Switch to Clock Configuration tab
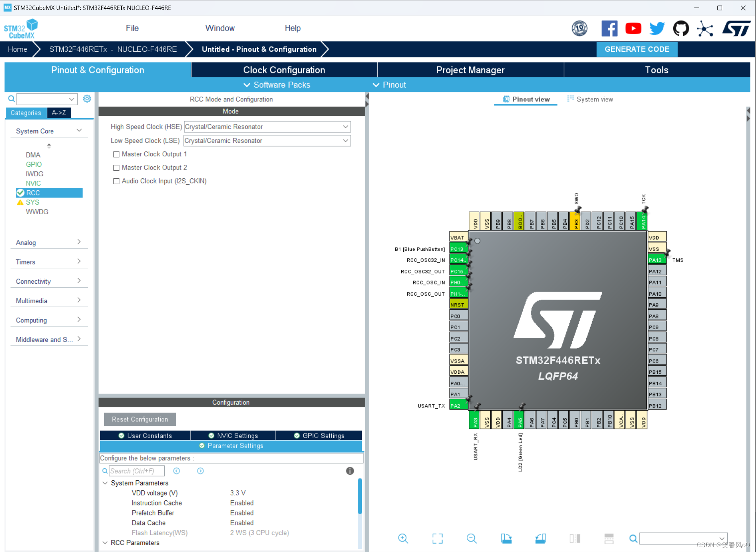 [x=284, y=70]
